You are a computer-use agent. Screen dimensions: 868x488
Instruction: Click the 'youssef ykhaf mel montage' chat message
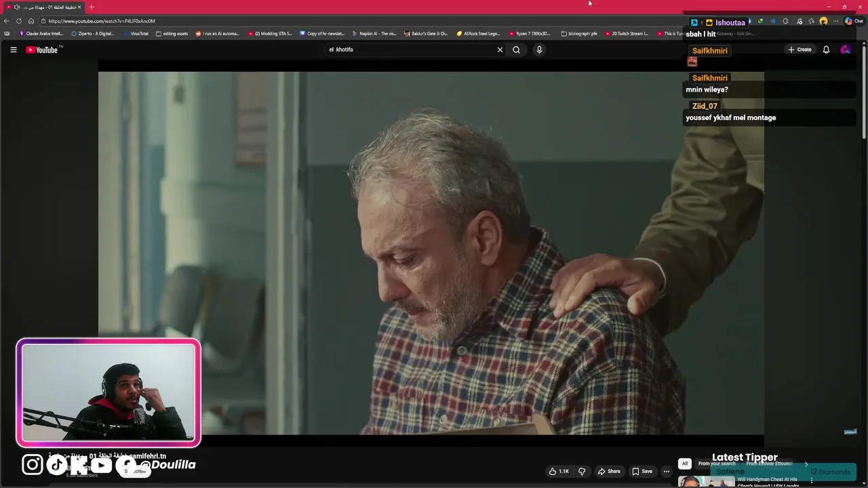click(x=731, y=118)
